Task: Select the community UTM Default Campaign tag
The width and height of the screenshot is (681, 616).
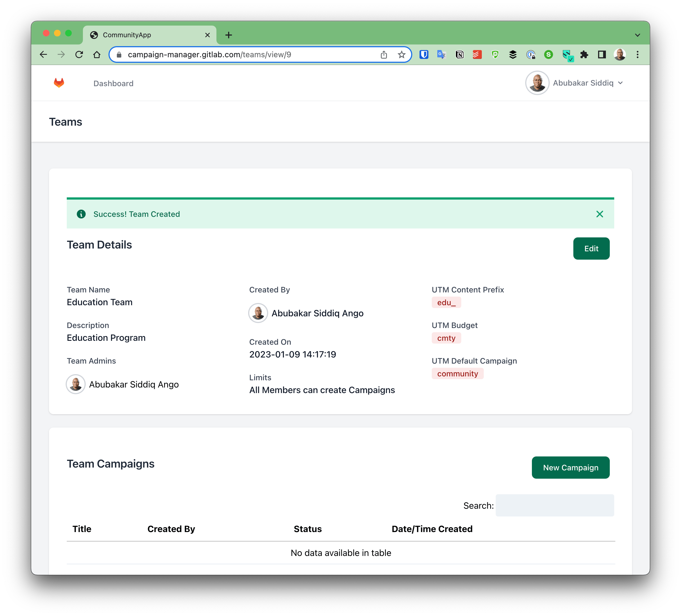Action: [457, 374]
